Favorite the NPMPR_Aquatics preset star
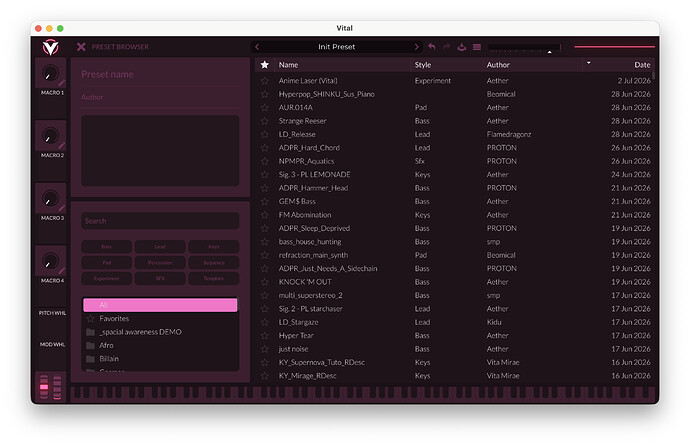690x444 pixels. tap(264, 161)
